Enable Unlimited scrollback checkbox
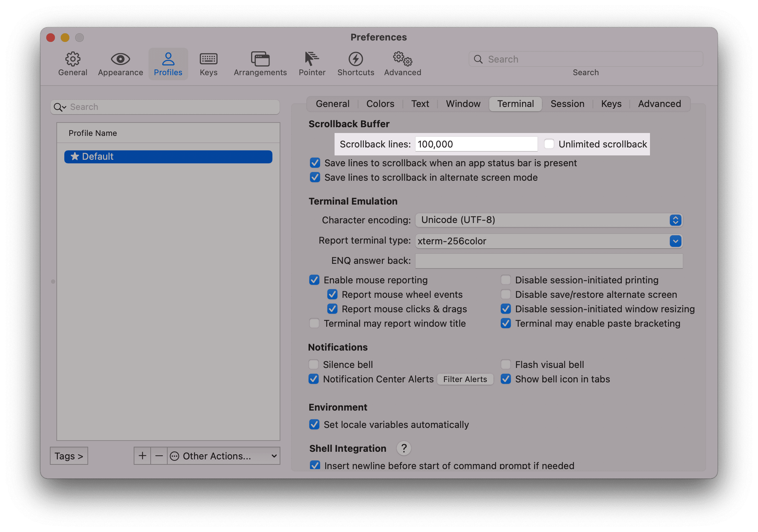 coord(548,144)
